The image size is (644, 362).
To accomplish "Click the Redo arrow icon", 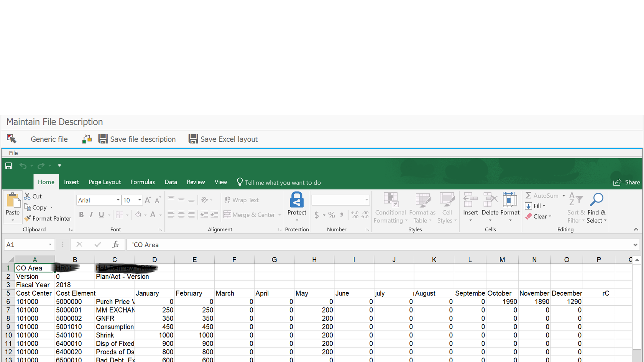I will point(41,166).
